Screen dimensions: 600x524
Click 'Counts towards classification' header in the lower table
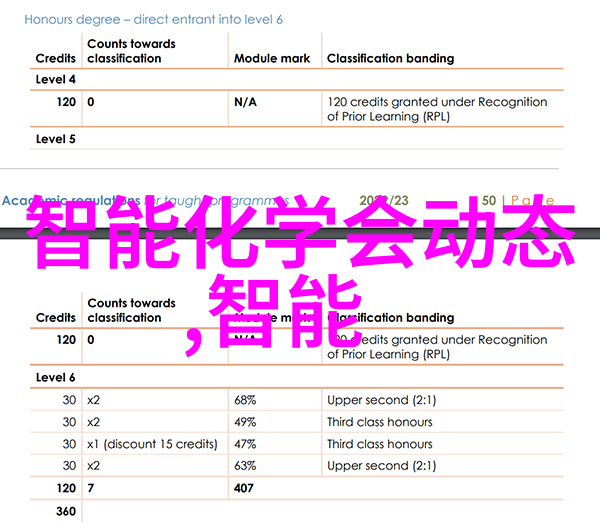click(x=131, y=310)
